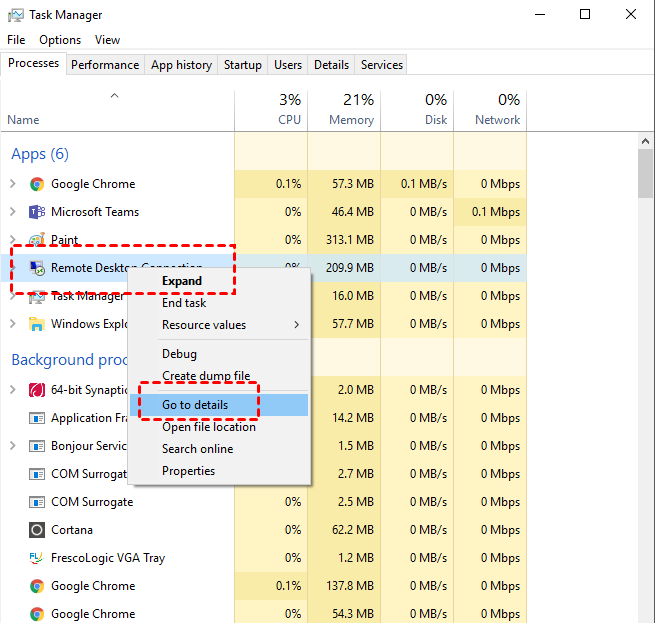This screenshot has height=623, width=655.
Task: Click the Apps (6) group heading
Action: [40, 154]
